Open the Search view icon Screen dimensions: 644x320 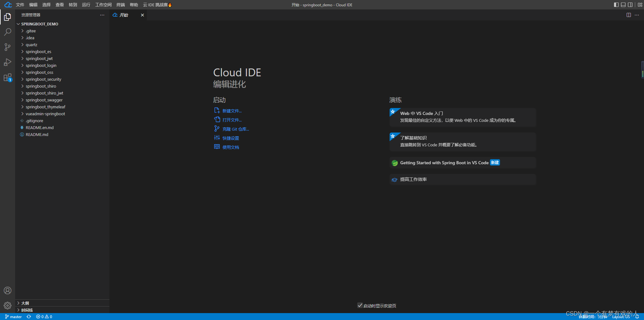tap(8, 32)
